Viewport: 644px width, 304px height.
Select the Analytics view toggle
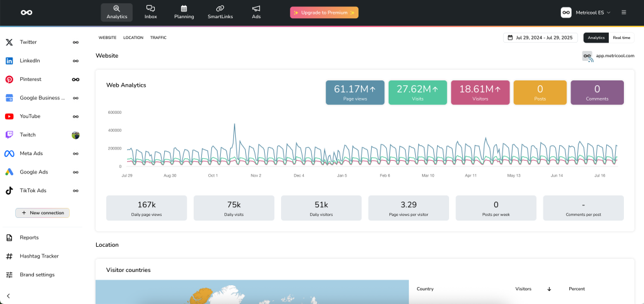coord(596,38)
